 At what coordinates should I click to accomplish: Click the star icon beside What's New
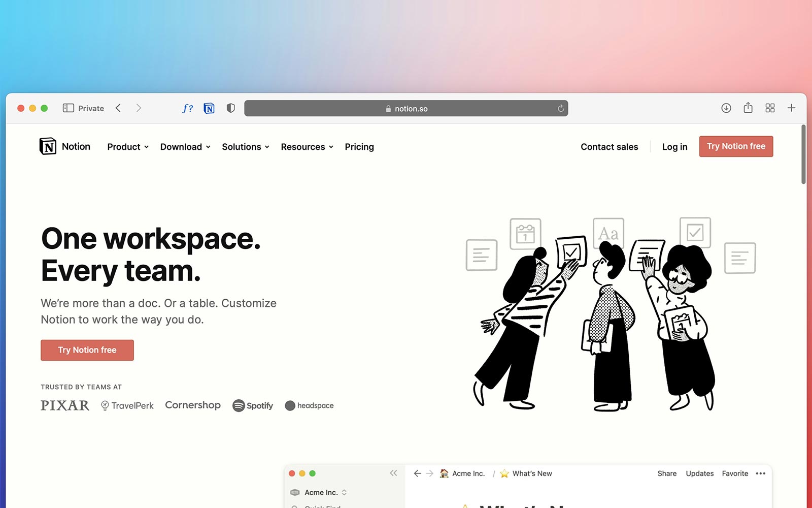coord(504,473)
